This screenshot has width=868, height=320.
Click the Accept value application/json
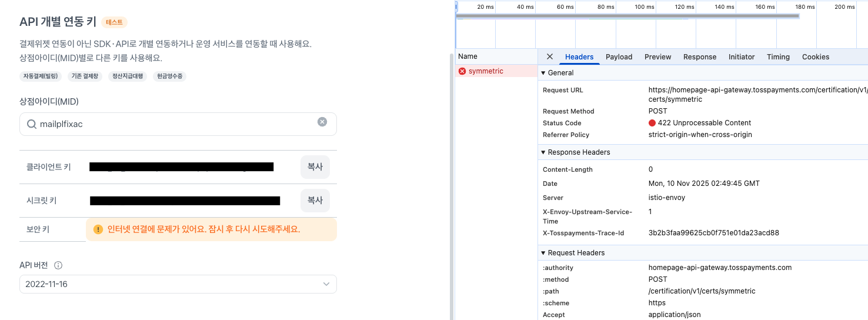click(x=675, y=315)
